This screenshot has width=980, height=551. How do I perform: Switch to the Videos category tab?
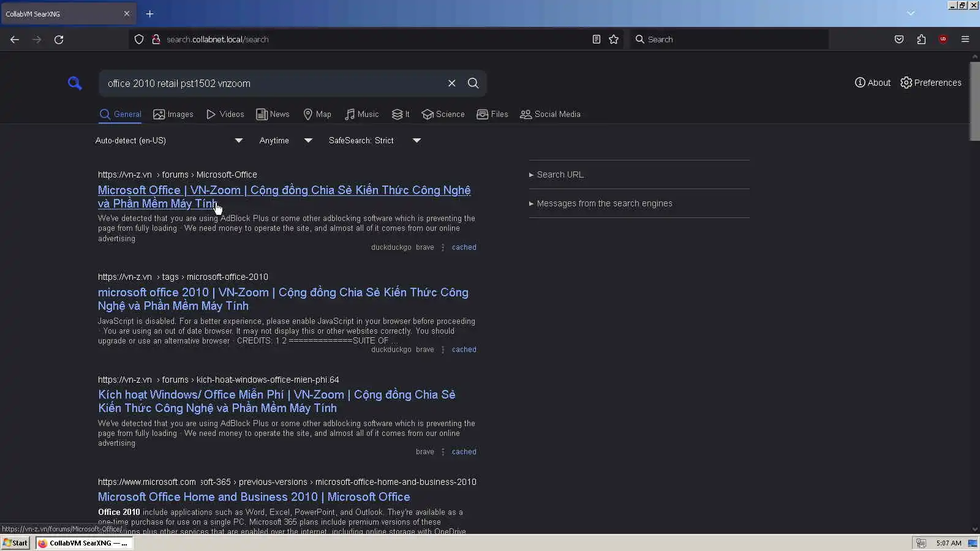click(225, 114)
